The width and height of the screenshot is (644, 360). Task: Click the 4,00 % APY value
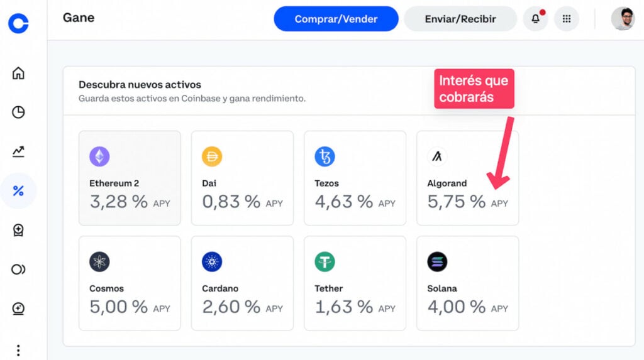tap(467, 307)
